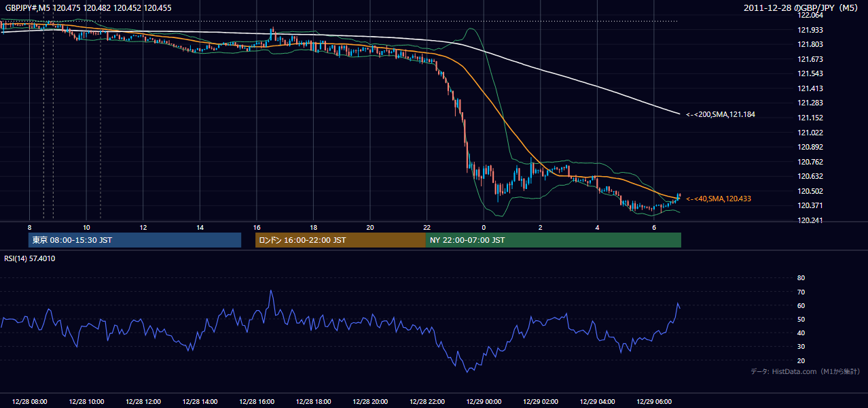Click the 40 SMA 120.433 label
Viewport: 868px width, 408px height.
point(719,199)
